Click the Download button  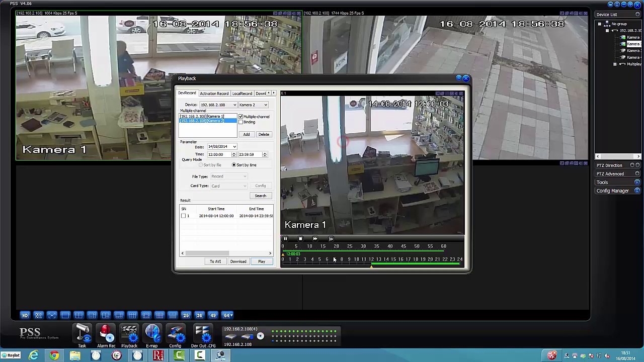238,261
